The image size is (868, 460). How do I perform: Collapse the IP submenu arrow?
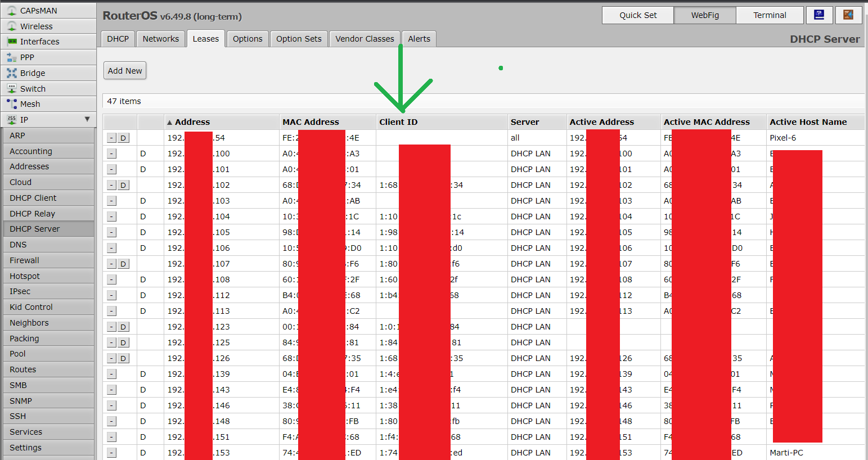pos(87,119)
